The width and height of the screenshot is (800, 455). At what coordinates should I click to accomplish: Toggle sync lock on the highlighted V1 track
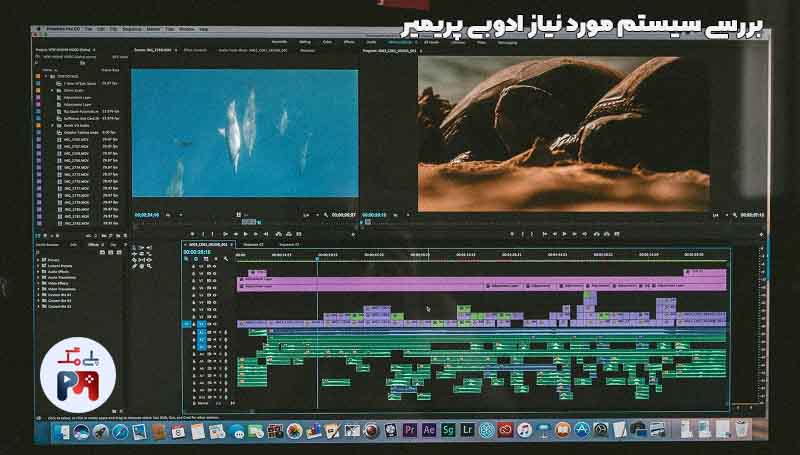point(209,324)
